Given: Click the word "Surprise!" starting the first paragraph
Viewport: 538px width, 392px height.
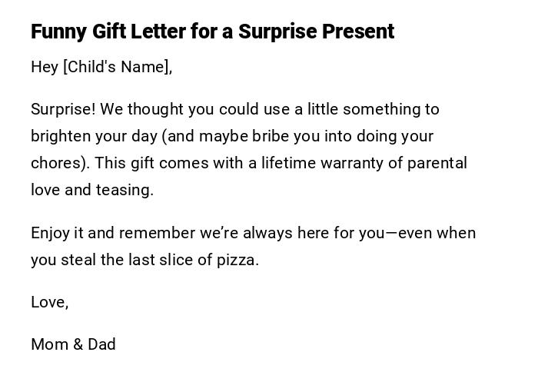Looking at the screenshot, I should pos(63,109).
